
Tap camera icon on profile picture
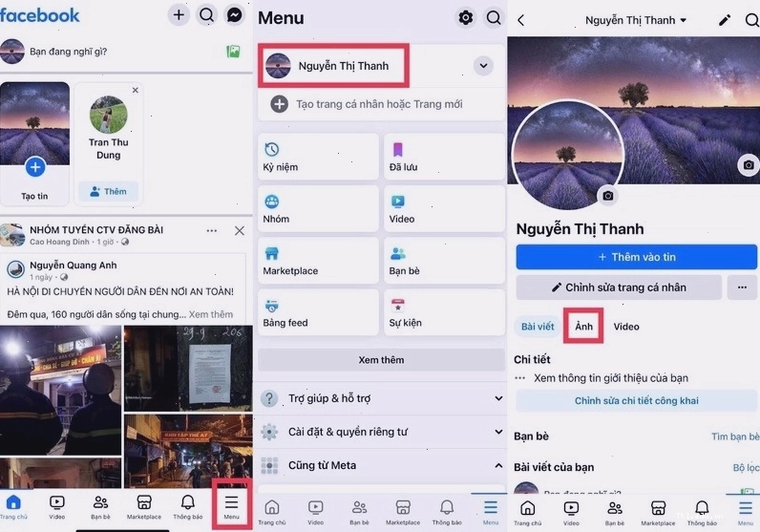coord(608,196)
